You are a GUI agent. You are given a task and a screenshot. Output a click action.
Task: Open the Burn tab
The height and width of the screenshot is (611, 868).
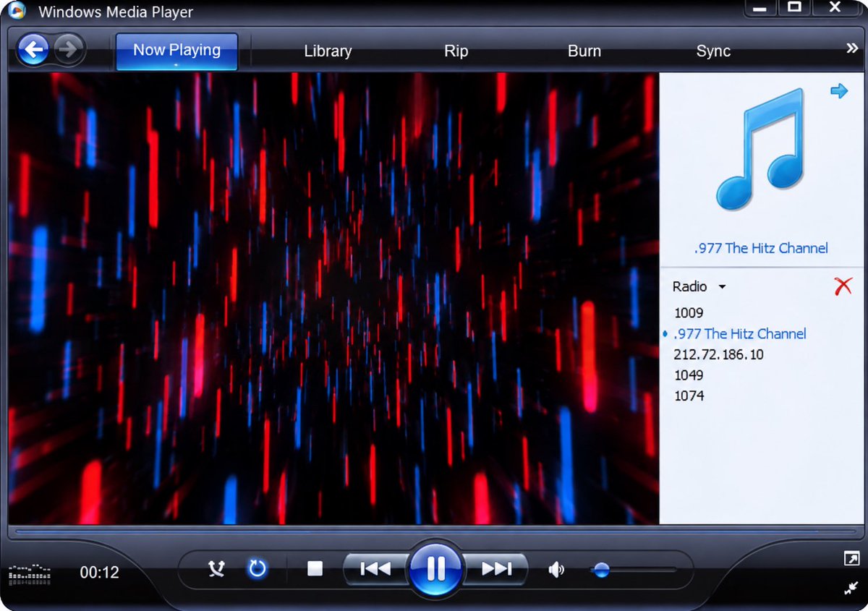(x=584, y=51)
